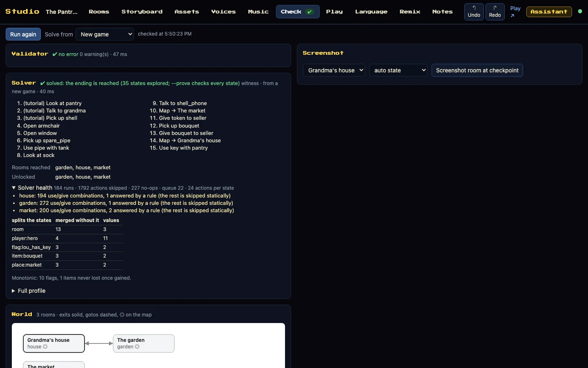588x368 pixels.
Task: Open the Play external link
Action: [x=515, y=12]
